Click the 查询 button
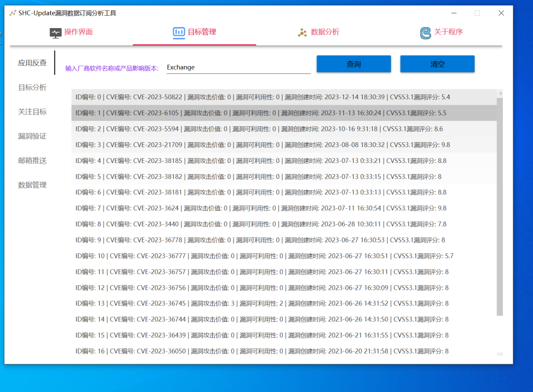This screenshot has width=533, height=392. [x=353, y=64]
